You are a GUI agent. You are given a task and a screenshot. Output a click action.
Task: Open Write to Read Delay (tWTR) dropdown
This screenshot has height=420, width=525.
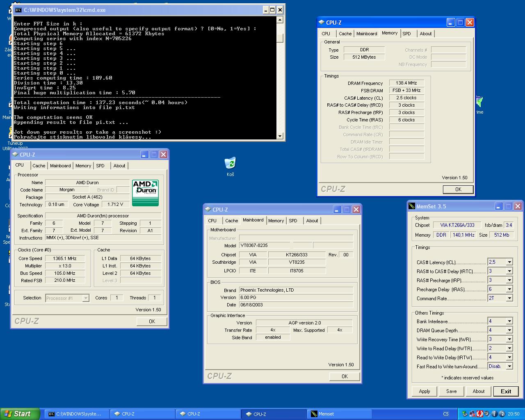point(509,348)
